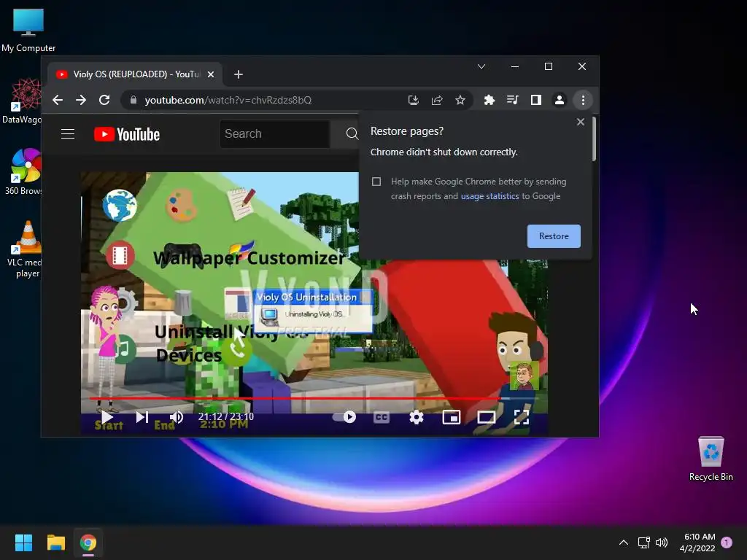Click the address bar URL
The height and width of the screenshot is (560, 747).
(x=228, y=100)
